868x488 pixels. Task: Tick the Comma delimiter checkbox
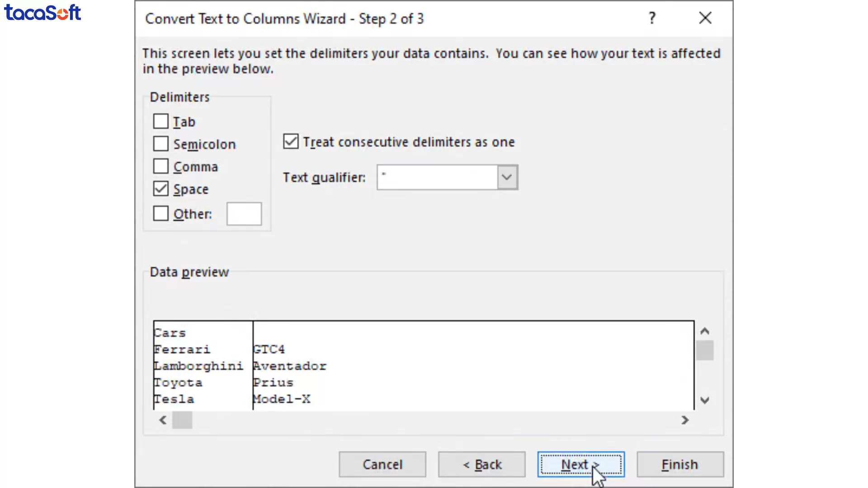[160, 166]
